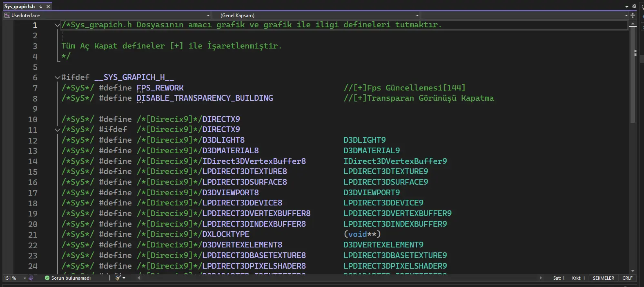Collapse the comment block at line 1
This screenshot has height=287, width=644.
pos(57,25)
